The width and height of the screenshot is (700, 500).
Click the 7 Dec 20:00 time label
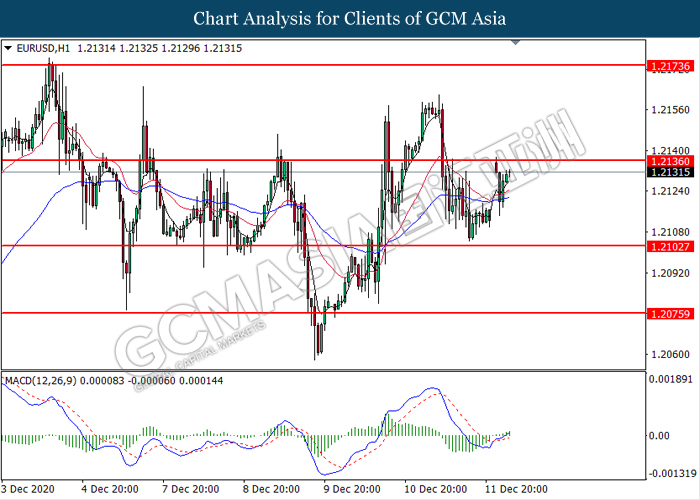[190, 489]
